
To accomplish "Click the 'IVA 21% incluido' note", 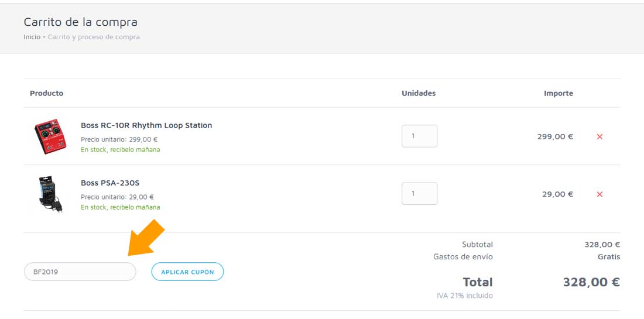I will coord(464,296).
